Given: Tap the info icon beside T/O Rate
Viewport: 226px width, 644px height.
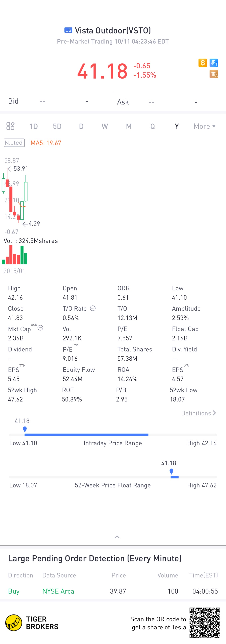Looking at the screenshot, I should click(93, 308).
